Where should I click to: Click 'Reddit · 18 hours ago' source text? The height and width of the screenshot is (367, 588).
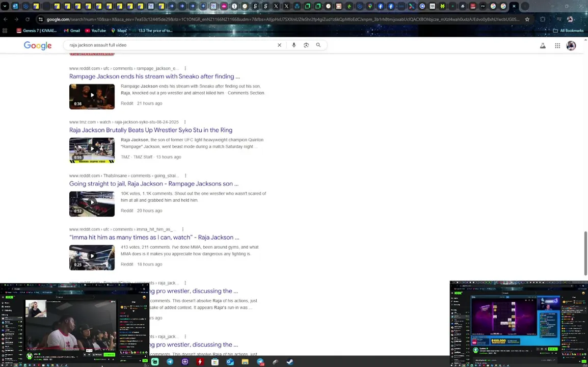141,265
